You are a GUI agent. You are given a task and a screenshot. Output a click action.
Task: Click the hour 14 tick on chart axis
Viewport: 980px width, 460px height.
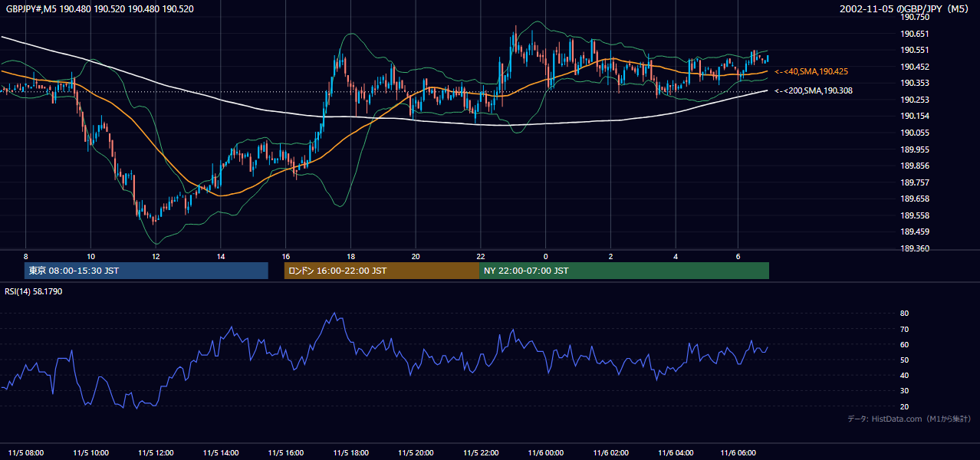pyautogui.click(x=221, y=256)
